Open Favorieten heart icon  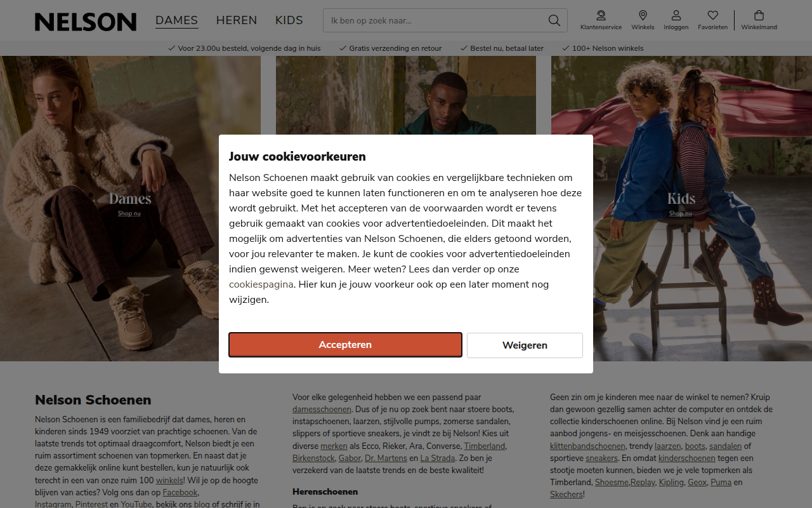(713, 15)
